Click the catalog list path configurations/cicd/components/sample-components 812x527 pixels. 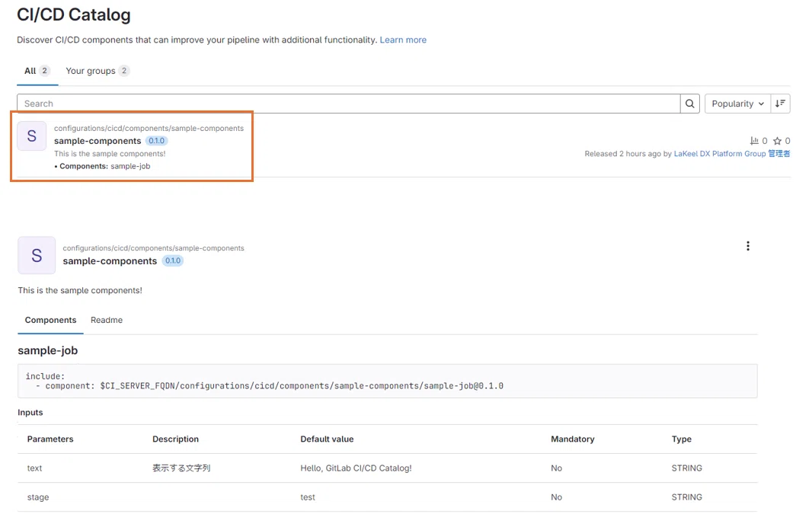point(149,129)
